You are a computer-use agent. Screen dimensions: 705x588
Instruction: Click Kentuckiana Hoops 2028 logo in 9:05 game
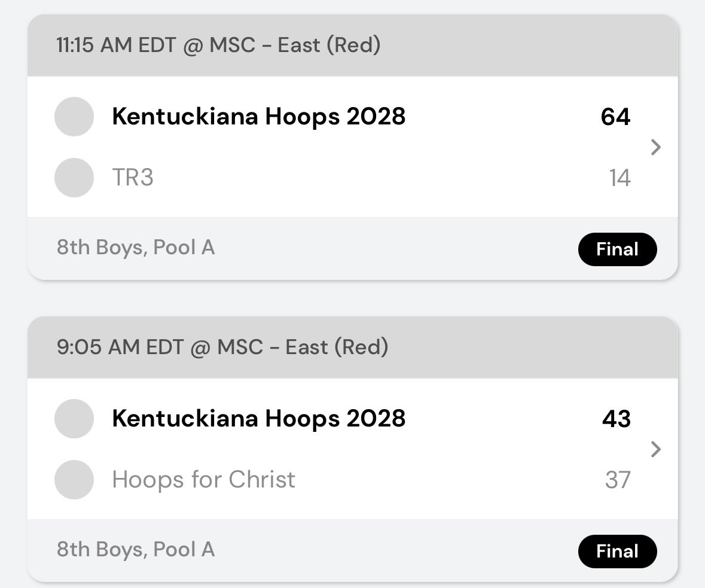74,419
